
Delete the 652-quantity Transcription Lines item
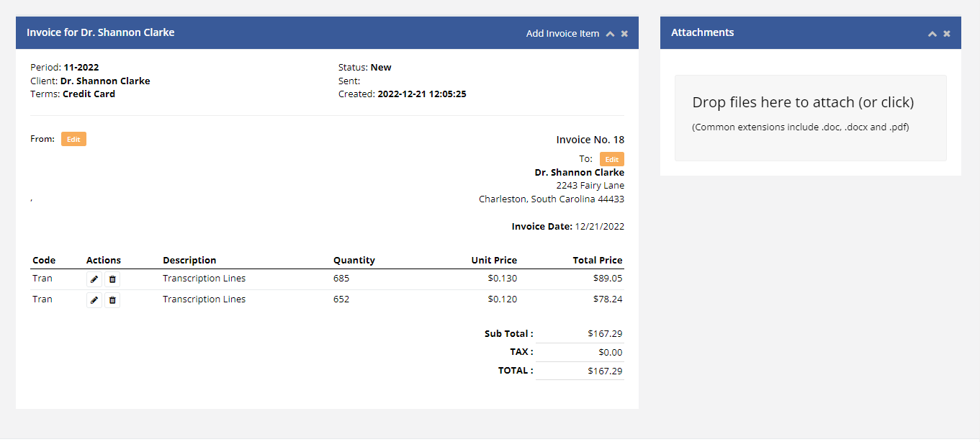(112, 300)
